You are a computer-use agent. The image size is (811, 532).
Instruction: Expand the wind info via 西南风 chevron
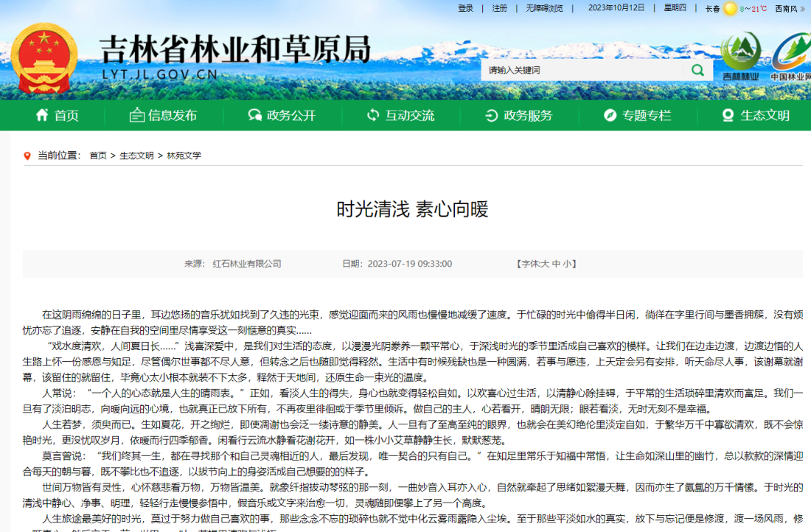803,9
